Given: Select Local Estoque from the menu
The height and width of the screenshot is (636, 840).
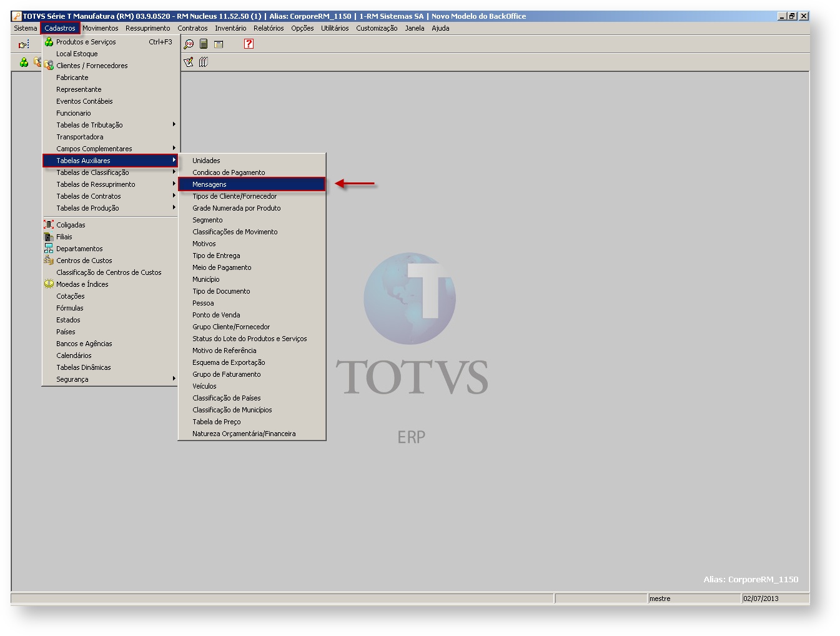Looking at the screenshot, I should (111, 54).
